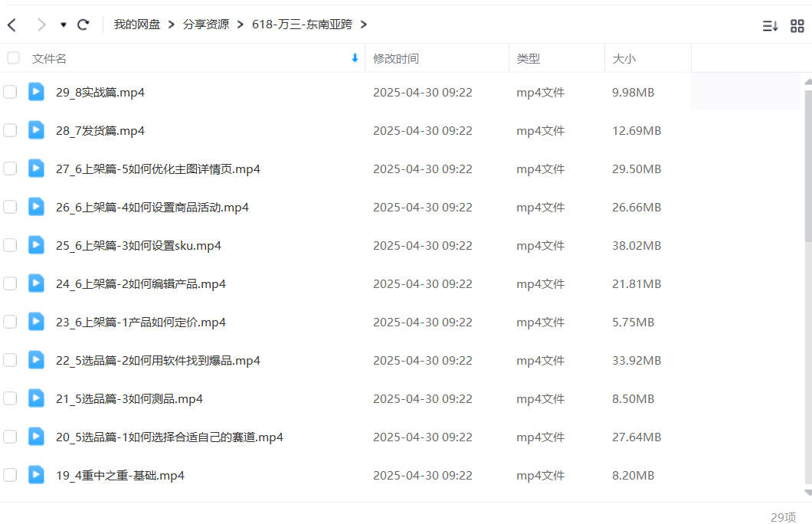Click video icon of 26_6上架篇-4如何设置商品活动.mp4
Viewport: 812px width, 524px height.
(36, 207)
